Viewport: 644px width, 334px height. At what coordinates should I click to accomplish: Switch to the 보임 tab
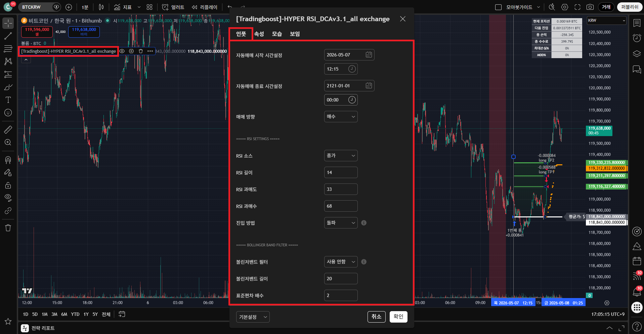pyautogui.click(x=295, y=34)
